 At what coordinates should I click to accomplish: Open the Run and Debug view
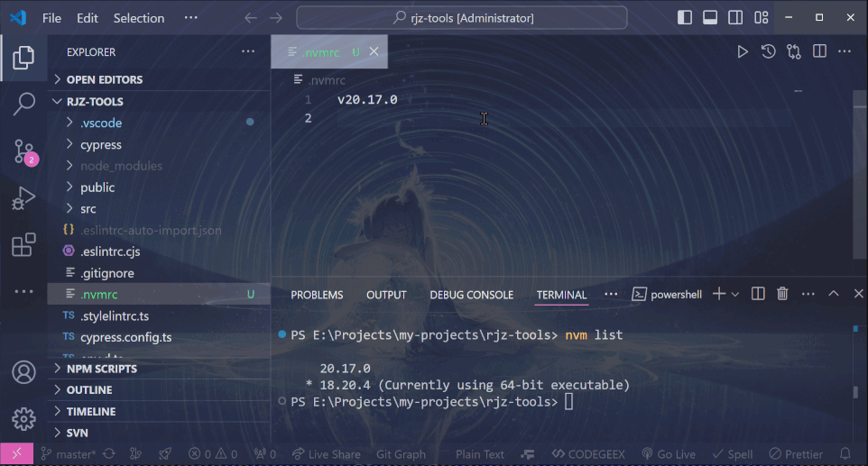click(23, 198)
